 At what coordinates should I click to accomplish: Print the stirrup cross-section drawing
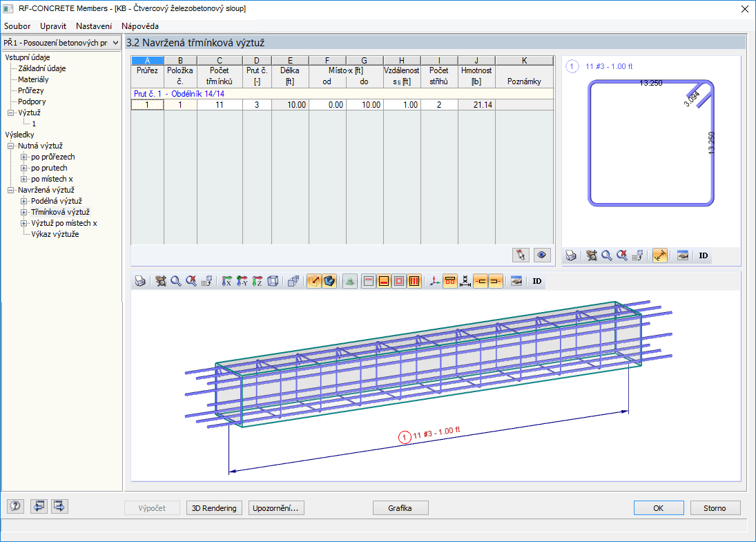[x=572, y=255]
